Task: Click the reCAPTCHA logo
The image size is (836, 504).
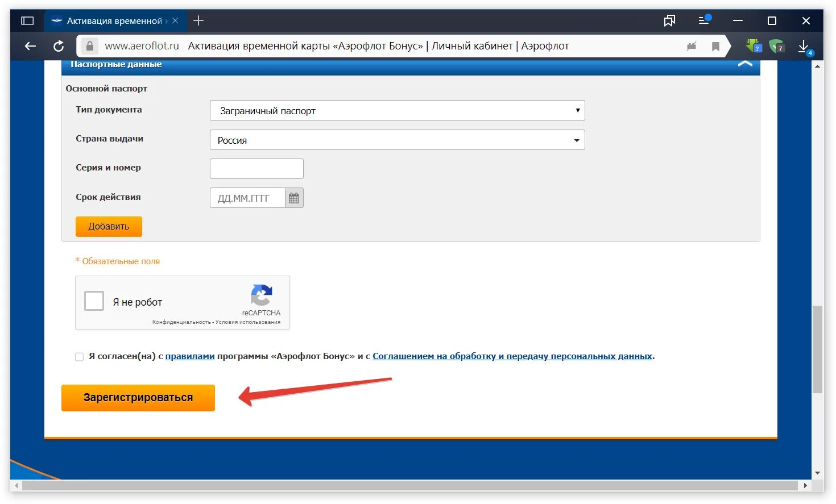Action: click(x=261, y=295)
